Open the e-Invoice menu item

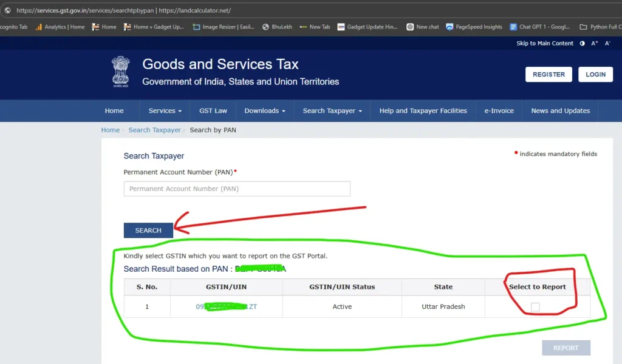tap(499, 111)
